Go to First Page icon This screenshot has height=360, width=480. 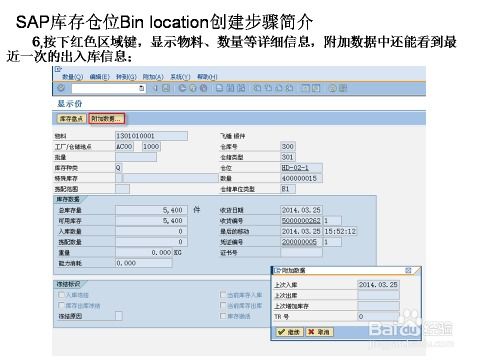[257, 88]
